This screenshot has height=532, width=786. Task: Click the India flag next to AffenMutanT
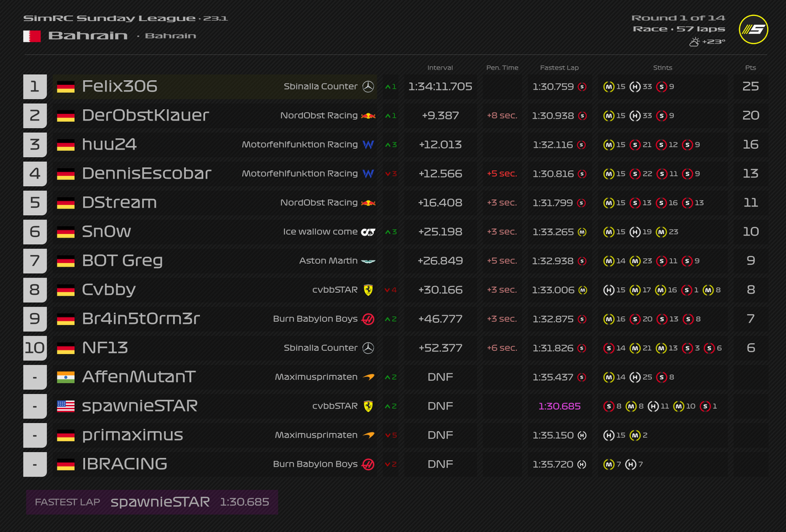click(65, 377)
